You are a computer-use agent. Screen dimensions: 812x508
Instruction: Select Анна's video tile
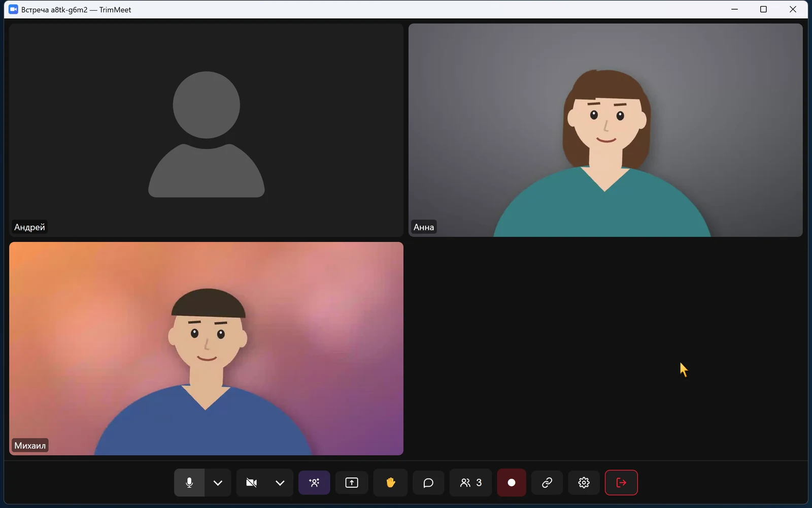605,130
